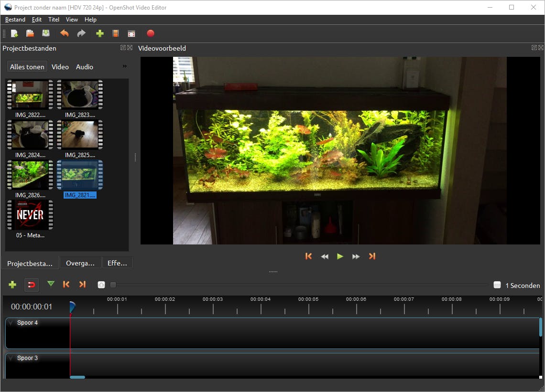This screenshot has height=392, width=545.
Task: Show only Video files filter
Action: click(x=60, y=67)
